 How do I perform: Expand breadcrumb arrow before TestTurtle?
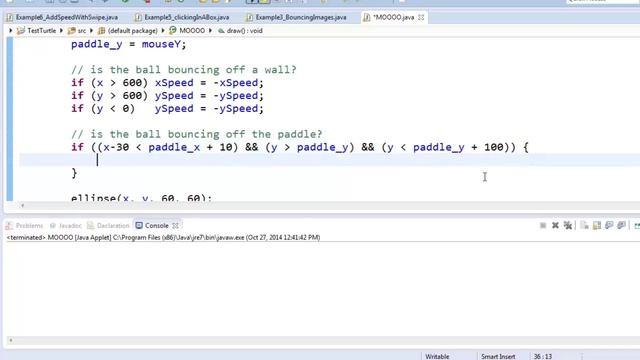click(x=11, y=31)
